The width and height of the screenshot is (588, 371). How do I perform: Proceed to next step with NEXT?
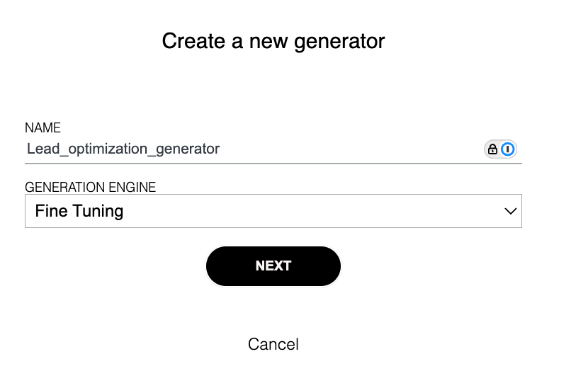[x=273, y=266]
